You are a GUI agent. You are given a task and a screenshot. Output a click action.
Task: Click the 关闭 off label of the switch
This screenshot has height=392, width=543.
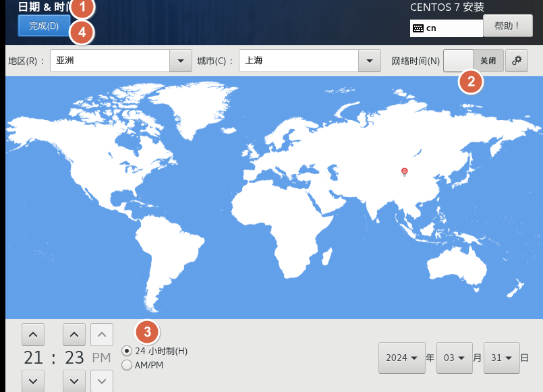488,61
